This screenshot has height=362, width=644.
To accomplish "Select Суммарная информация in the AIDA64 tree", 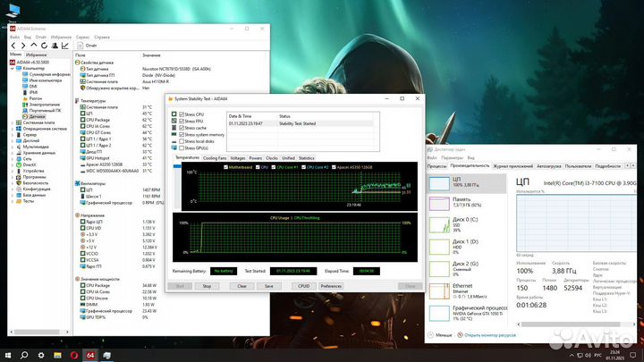I will coord(46,74).
